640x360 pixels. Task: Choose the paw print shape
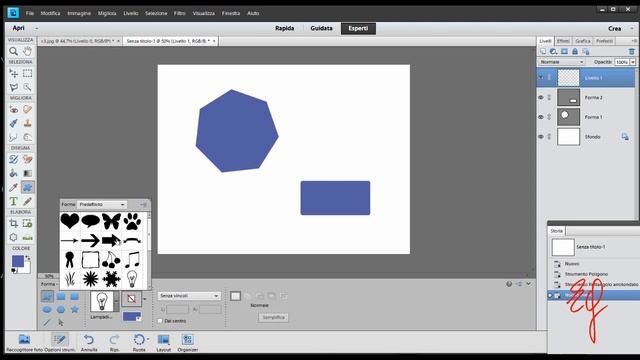tap(132, 221)
